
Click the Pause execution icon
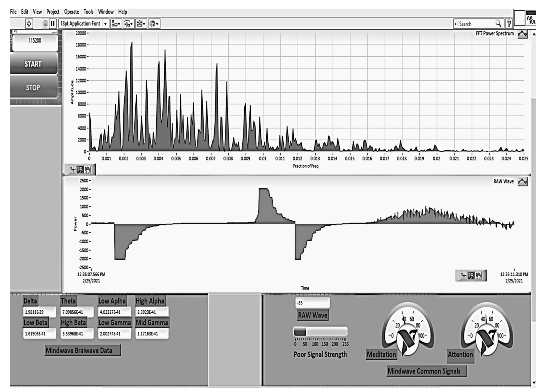tap(53, 24)
